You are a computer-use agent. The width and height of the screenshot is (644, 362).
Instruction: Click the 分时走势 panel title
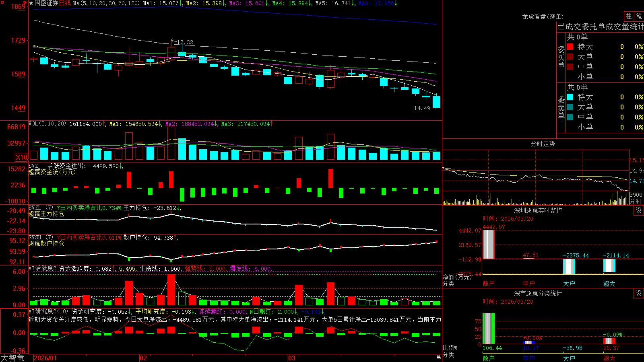coord(543,144)
